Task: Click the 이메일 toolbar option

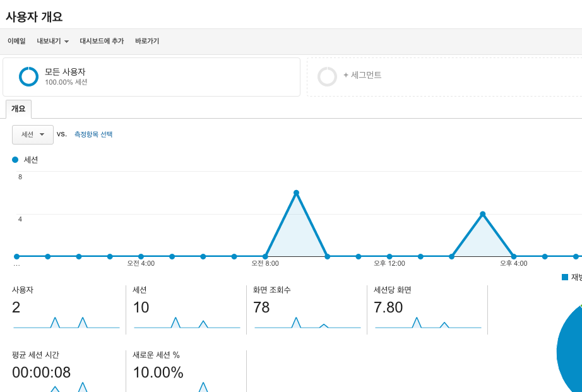Action: point(16,41)
